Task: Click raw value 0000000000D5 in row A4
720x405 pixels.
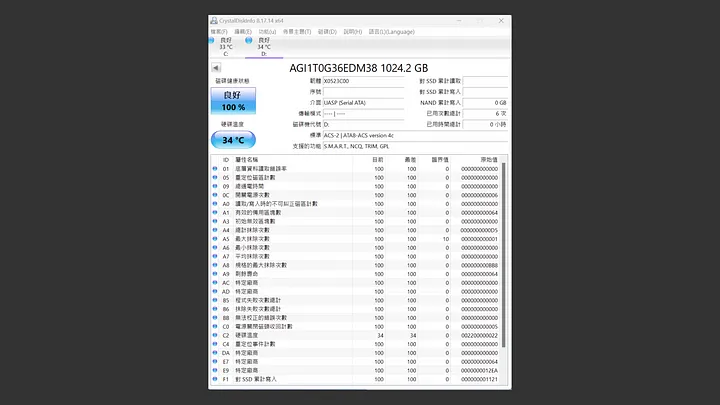Action: pos(479,230)
